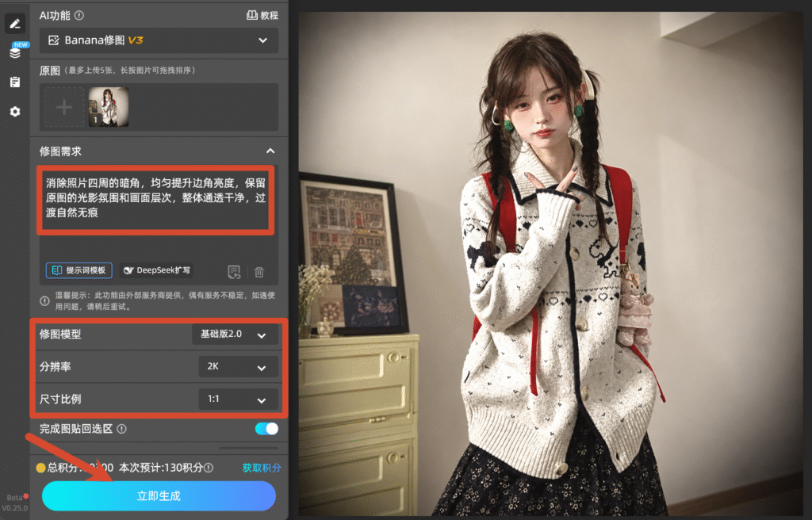
Task: Open the 修图模型 dropdown showing 基础版2.0
Action: [x=235, y=335]
